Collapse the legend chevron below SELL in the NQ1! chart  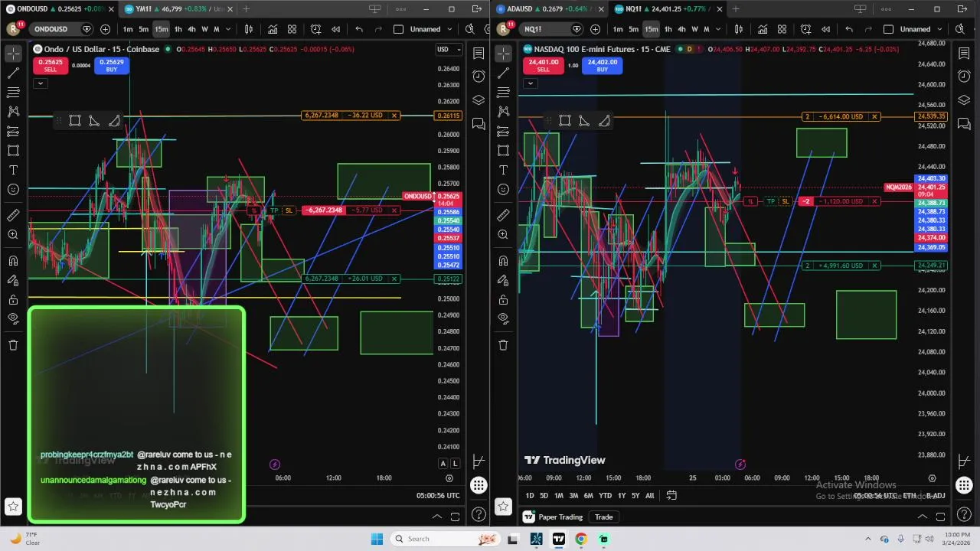(x=530, y=83)
